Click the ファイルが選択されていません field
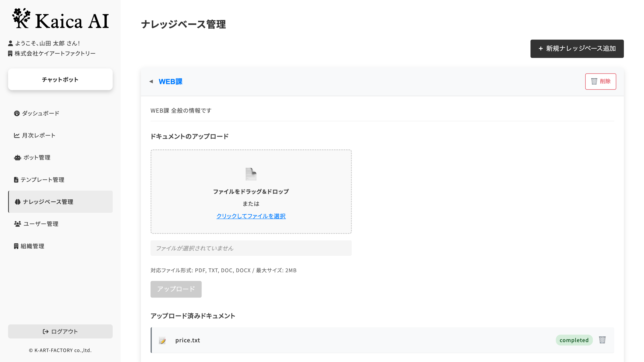The width and height of the screenshot is (644, 362). pos(251,248)
